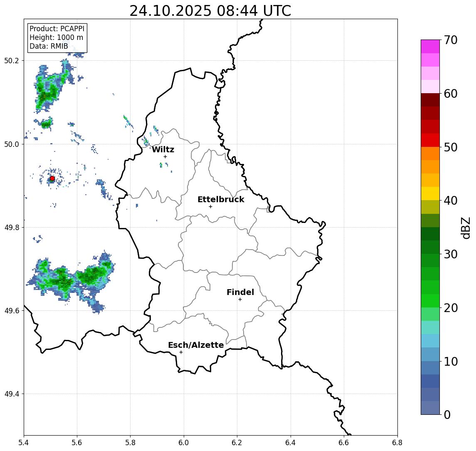This screenshot has height=451, width=476.
Task: Click the Findel city label
Action: 240,292
